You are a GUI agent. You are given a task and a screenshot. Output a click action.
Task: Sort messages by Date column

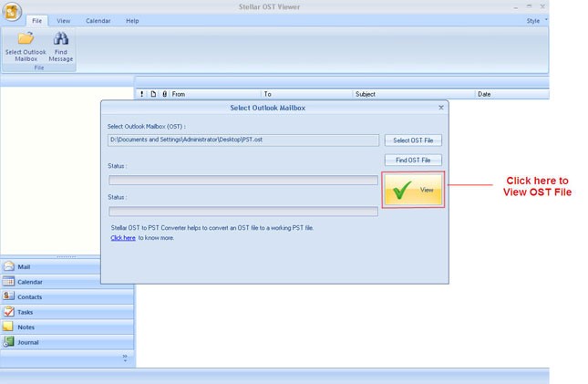(512, 94)
